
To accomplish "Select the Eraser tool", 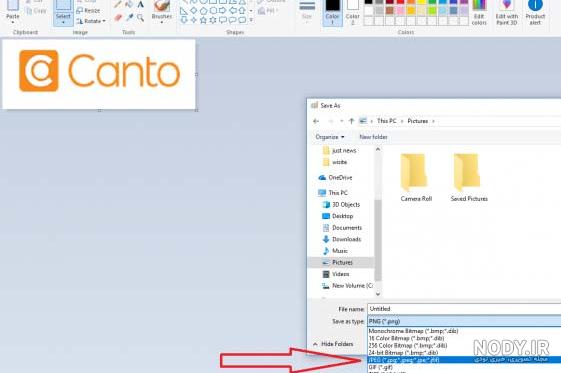I will coord(117,18).
